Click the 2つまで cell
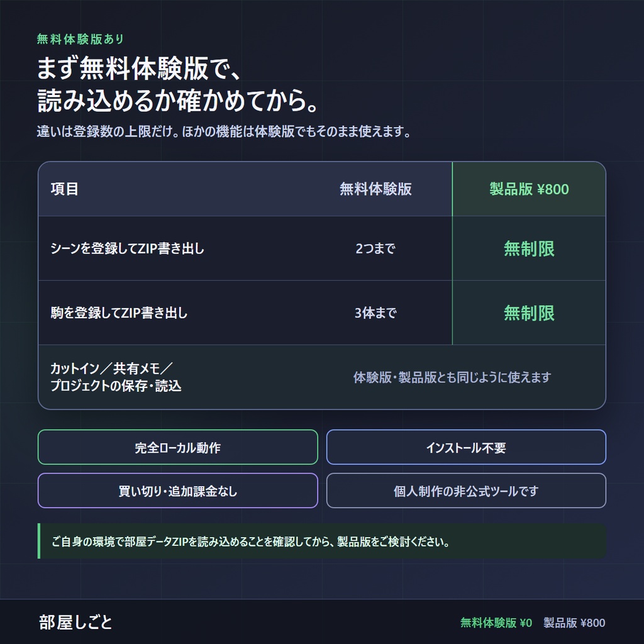 click(x=375, y=248)
